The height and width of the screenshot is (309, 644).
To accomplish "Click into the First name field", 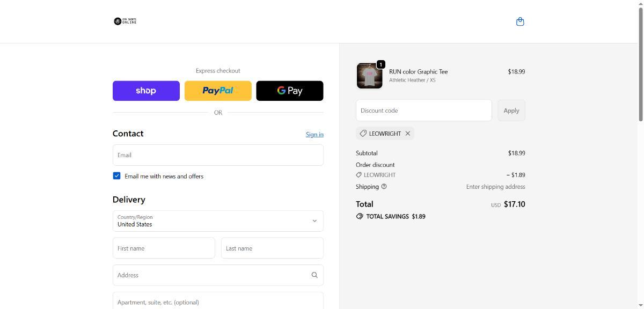I will click(x=164, y=248).
